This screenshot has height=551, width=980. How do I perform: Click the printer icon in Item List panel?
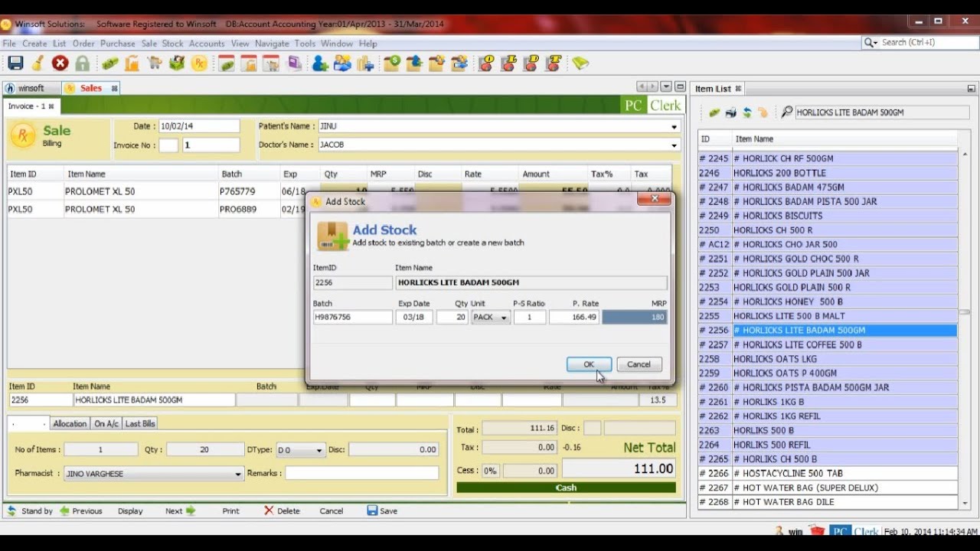click(730, 112)
